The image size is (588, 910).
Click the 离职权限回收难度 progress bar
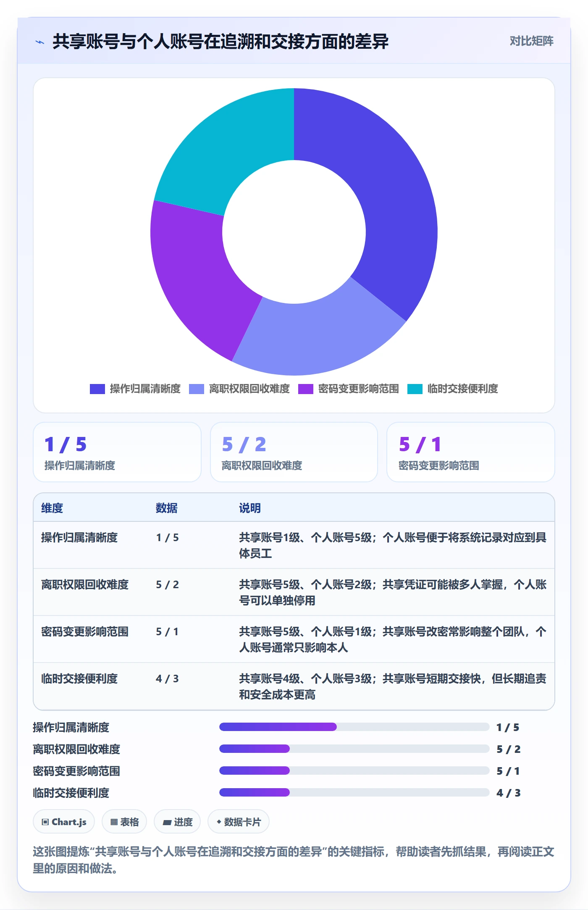click(354, 749)
